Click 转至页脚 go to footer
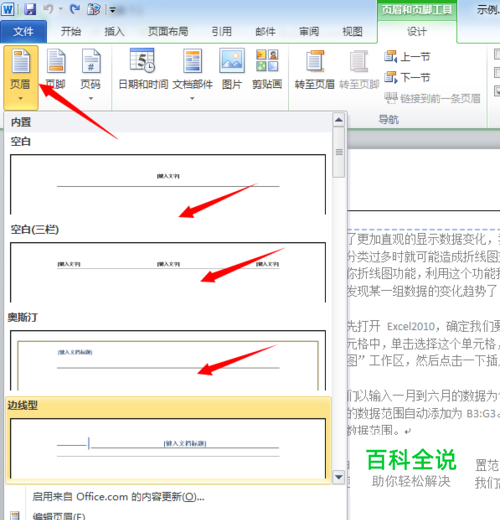The image size is (500, 520). [359, 70]
